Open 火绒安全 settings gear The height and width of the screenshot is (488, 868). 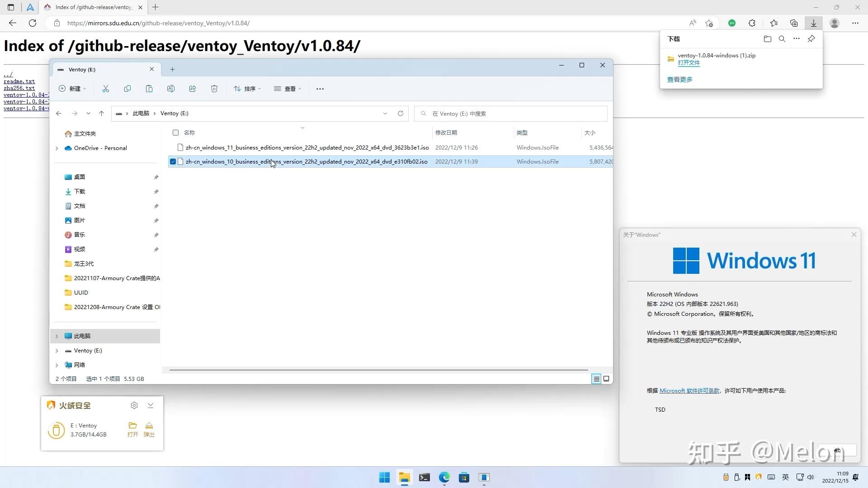pos(134,405)
